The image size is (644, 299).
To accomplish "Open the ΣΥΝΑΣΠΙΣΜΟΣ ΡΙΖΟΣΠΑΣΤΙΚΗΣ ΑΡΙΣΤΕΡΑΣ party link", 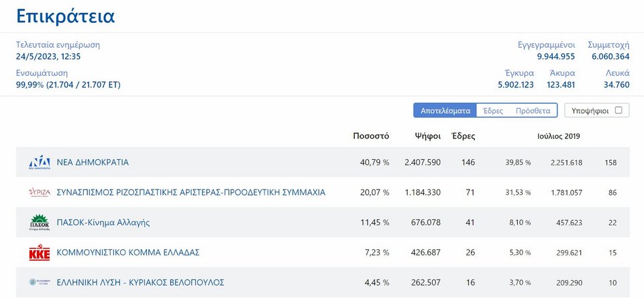I will (x=191, y=192).
